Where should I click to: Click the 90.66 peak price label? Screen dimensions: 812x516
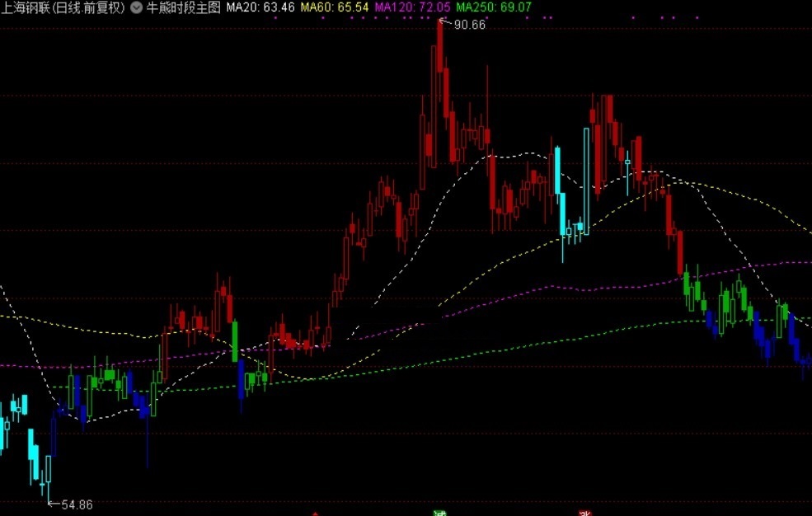click(470, 25)
